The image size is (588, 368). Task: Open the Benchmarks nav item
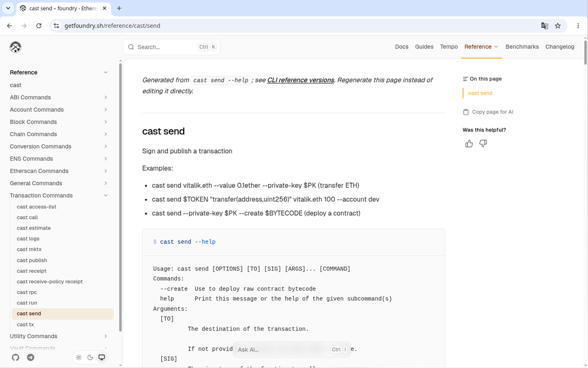tap(522, 47)
